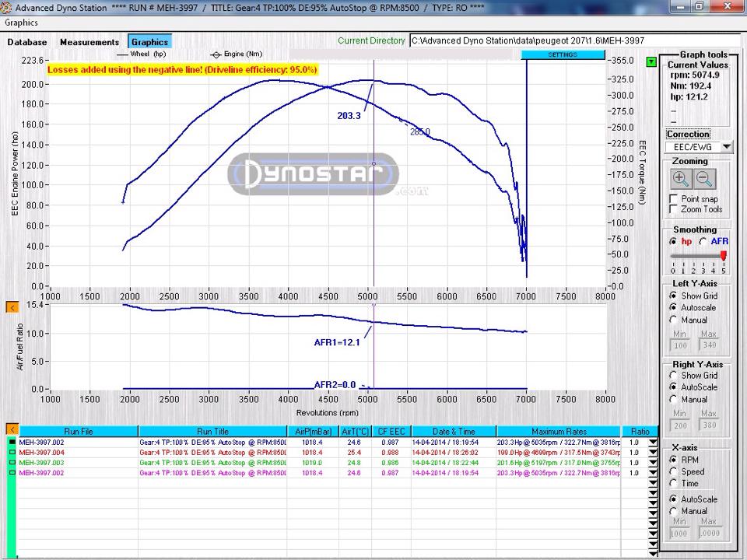Click the X-axis Min field
This screenshot has height=560, width=747.
pos(679,534)
